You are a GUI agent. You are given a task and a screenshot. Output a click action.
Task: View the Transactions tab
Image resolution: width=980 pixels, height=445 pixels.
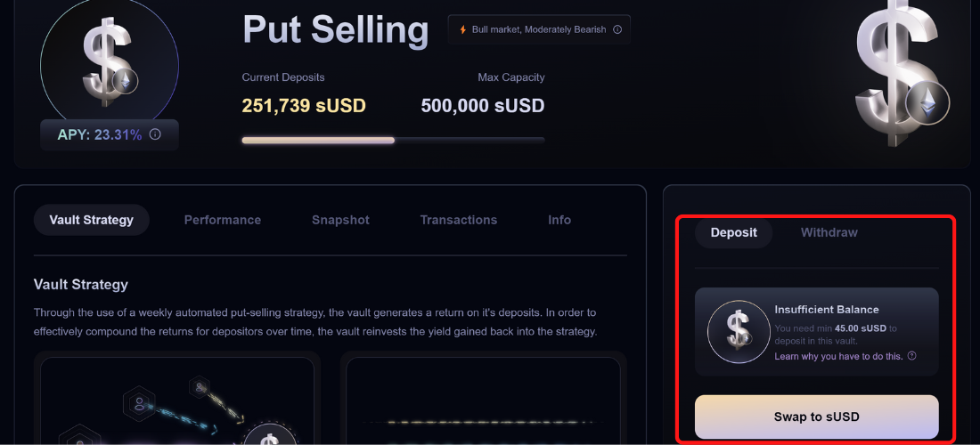tap(459, 220)
